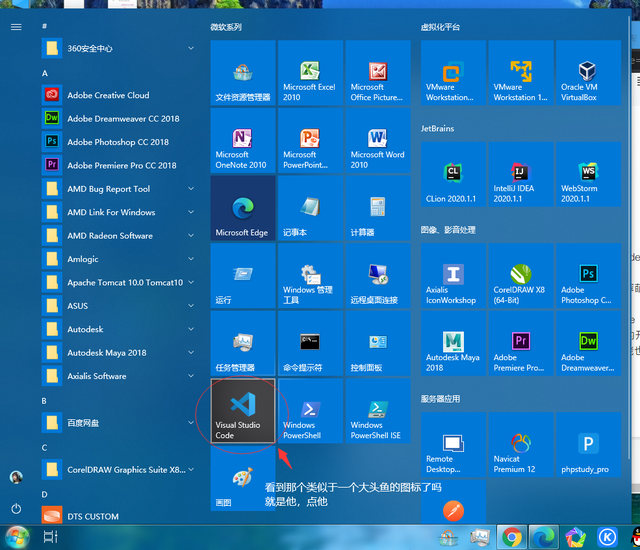The width and height of the screenshot is (640, 550).
Task: Open Adobe Dreamweaver CC 2018 in list
Action: tap(119, 118)
